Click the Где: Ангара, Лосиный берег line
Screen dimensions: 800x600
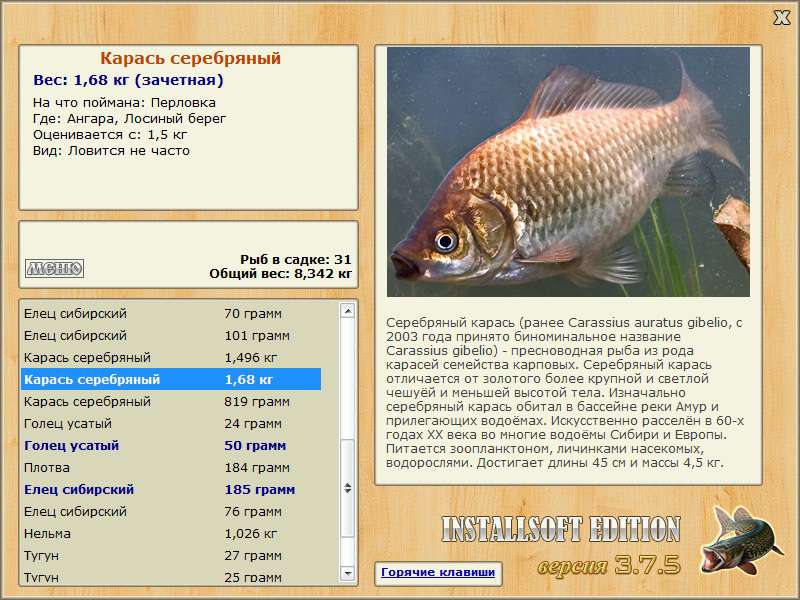pyautogui.click(x=129, y=119)
